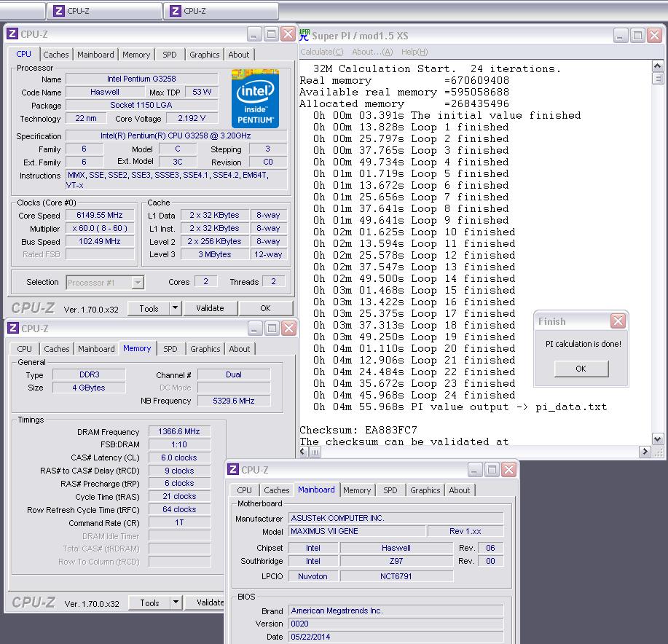Screen dimensions: 668x644
Task: Switch to Caches tab in top CPU-Z window
Action: (x=56, y=55)
